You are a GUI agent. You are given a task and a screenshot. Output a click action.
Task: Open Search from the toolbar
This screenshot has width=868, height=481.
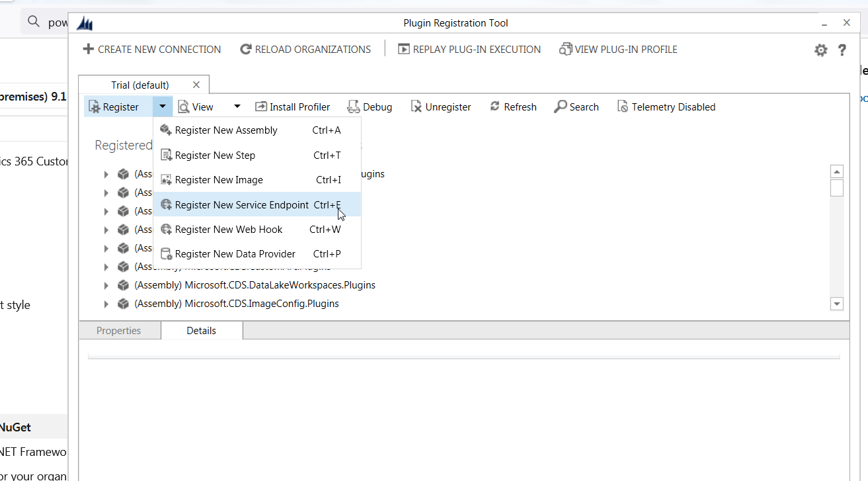[x=576, y=107]
